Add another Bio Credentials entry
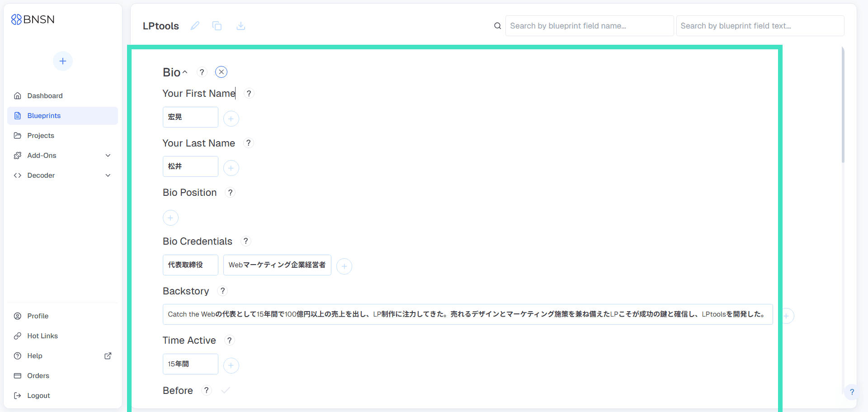Image resolution: width=868 pixels, height=412 pixels. pyautogui.click(x=344, y=266)
